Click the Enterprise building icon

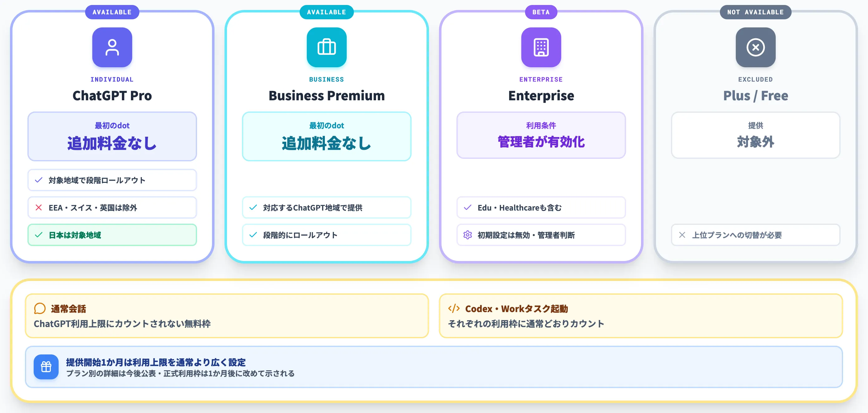(x=541, y=47)
